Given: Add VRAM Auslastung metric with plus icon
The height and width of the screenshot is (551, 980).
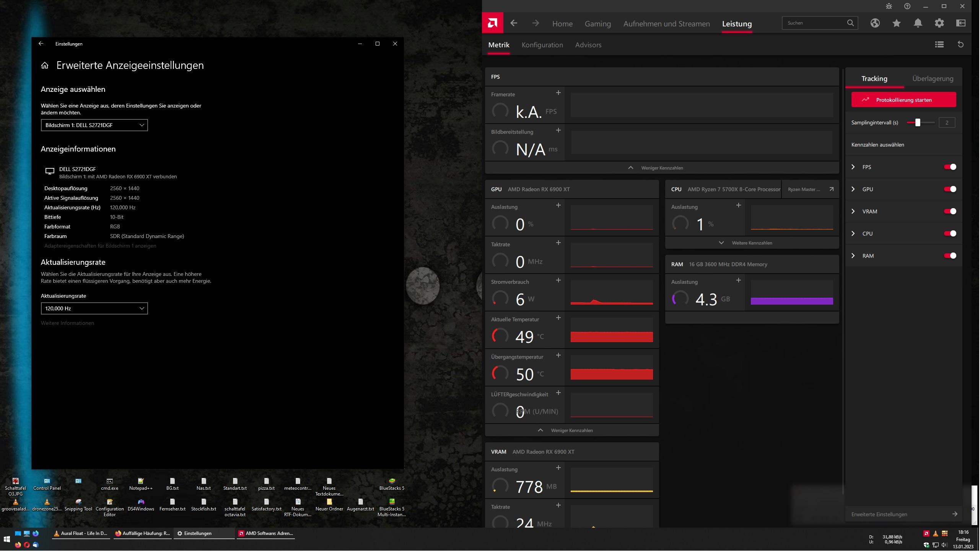Looking at the screenshot, I should click(558, 468).
